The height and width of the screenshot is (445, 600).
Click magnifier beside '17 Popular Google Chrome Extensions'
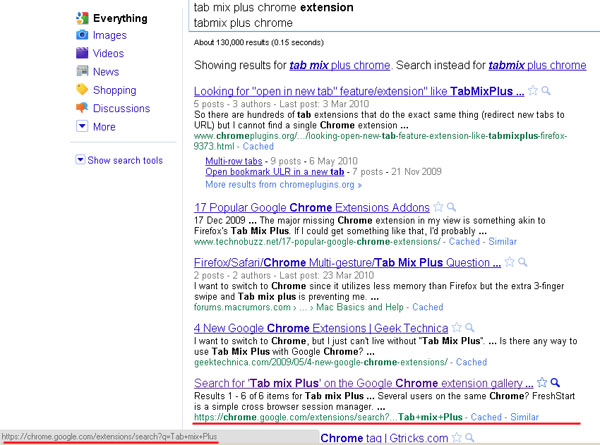(x=452, y=207)
